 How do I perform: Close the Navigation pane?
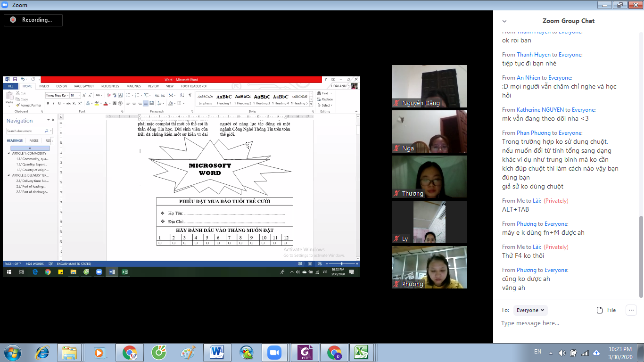point(53,120)
